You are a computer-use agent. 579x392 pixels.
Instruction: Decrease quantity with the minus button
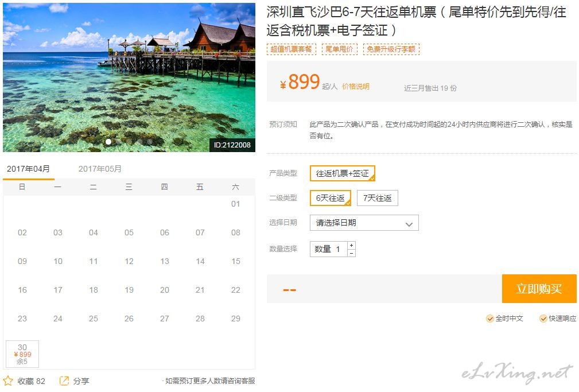point(352,253)
